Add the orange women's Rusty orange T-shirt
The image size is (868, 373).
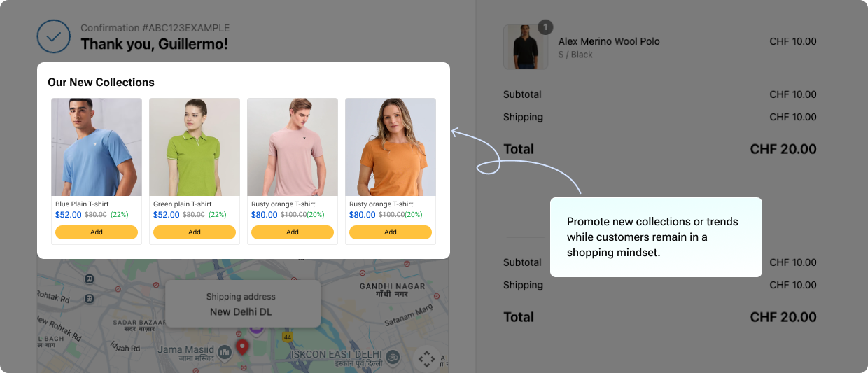pyautogui.click(x=391, y=232)
